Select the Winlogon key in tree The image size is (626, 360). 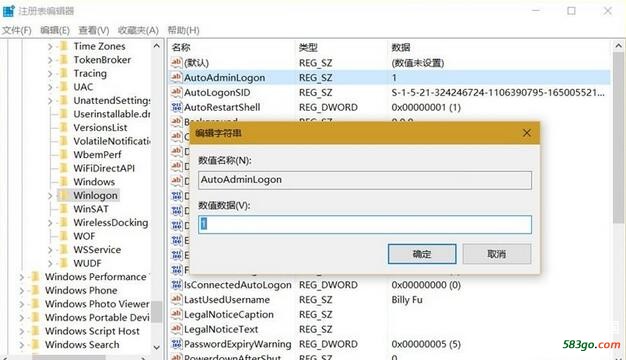click(x=95, y=196)
